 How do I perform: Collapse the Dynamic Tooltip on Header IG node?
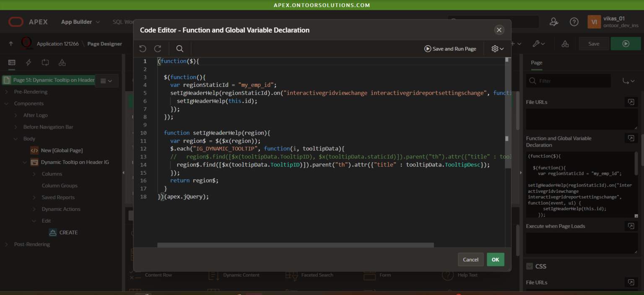pos(25,162)
